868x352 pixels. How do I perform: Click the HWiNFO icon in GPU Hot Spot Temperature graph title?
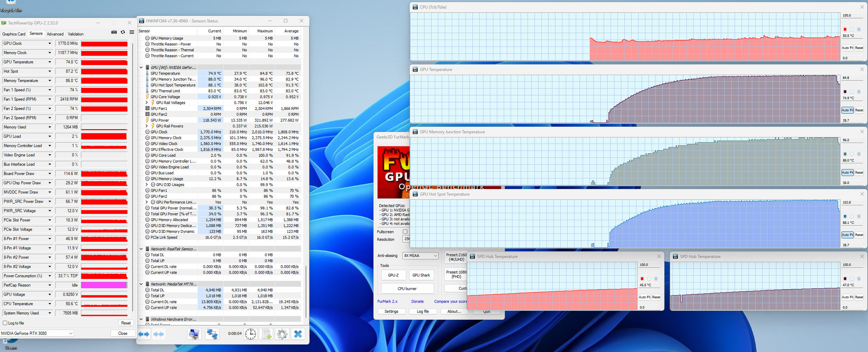(415, 194)
